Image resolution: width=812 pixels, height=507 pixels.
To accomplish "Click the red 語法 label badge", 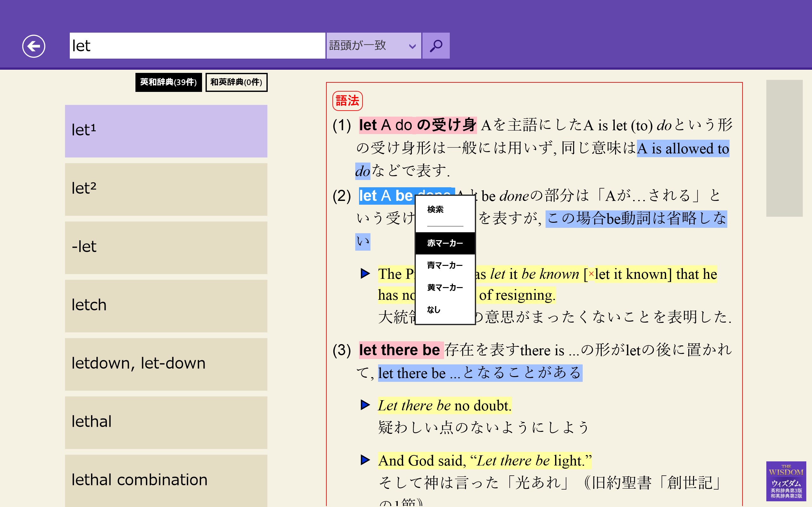I will (x=347, y=100).
